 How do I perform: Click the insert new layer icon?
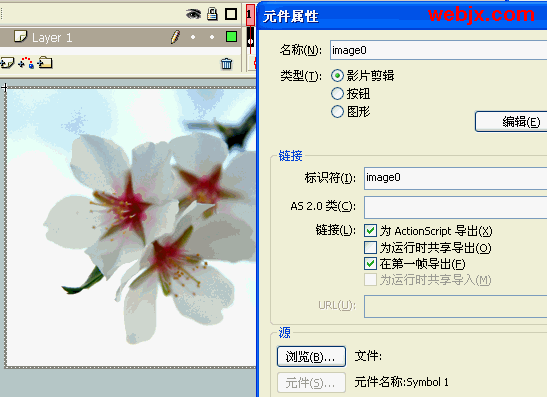pos(7,63)
